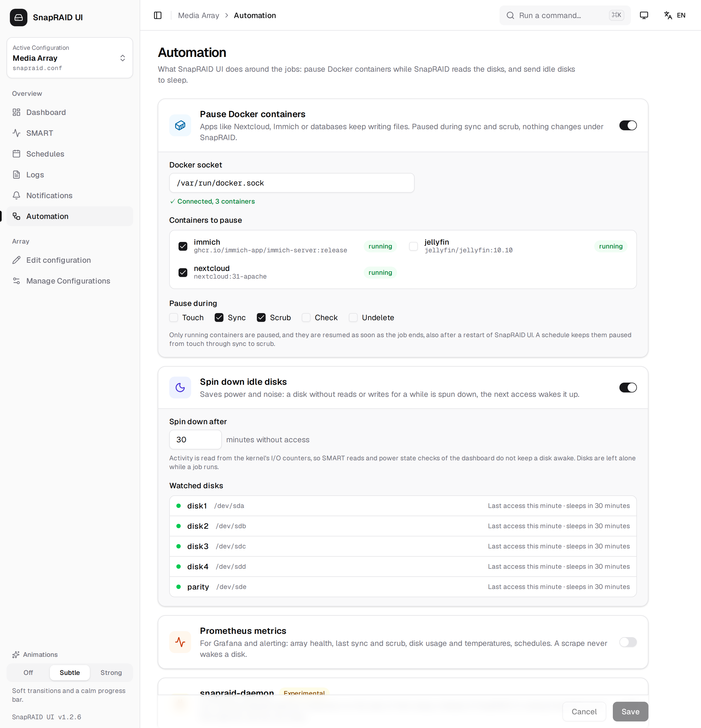Uncheck the Sync pause option
This screenshot has width=701, height=728.
219,317
